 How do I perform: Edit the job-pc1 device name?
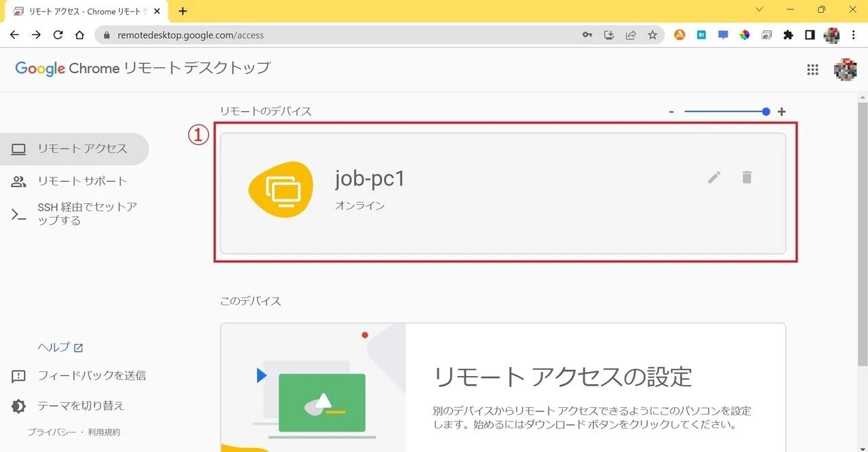tap(714, 178)
